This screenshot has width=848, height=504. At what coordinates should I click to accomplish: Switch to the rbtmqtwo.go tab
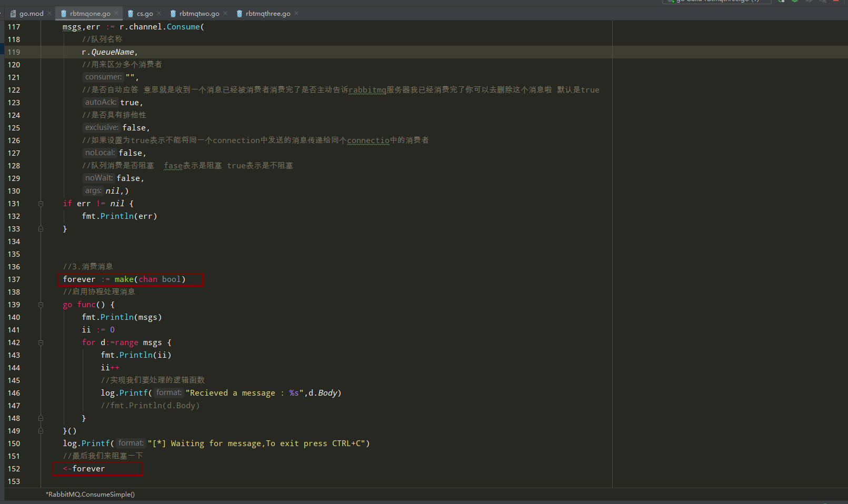[199, 13]
